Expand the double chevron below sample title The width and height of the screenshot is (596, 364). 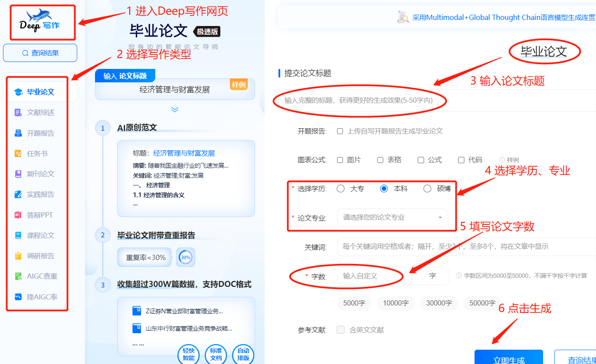175,109
